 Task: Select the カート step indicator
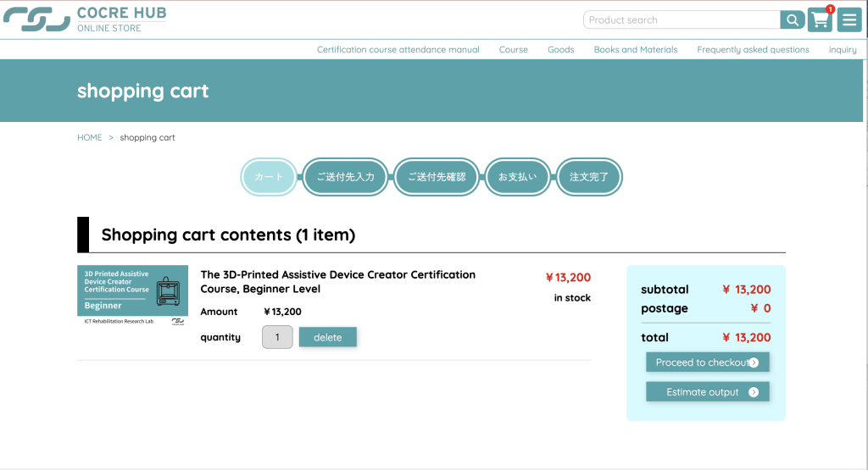click(269, 177)
